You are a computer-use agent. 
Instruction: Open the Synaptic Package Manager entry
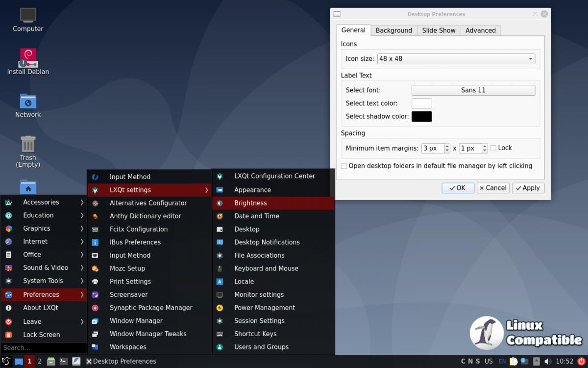150,308
